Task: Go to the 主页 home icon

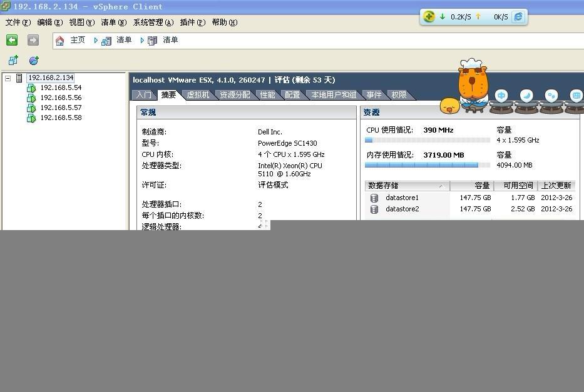Action: [59, 41]
